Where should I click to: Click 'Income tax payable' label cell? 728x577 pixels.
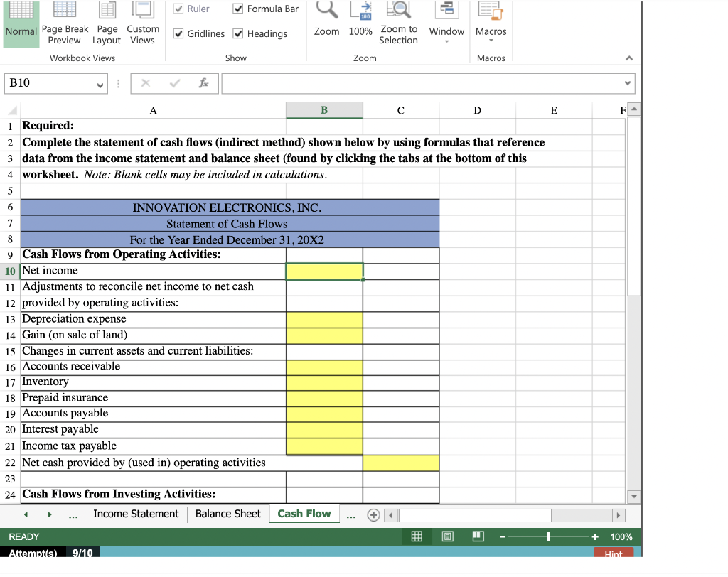(154, 446)
